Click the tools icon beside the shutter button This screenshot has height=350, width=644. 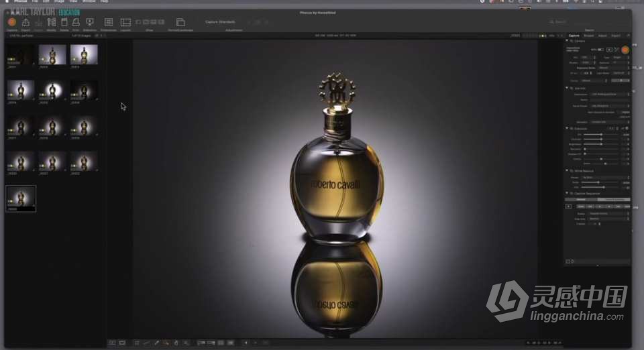point(616,50)
